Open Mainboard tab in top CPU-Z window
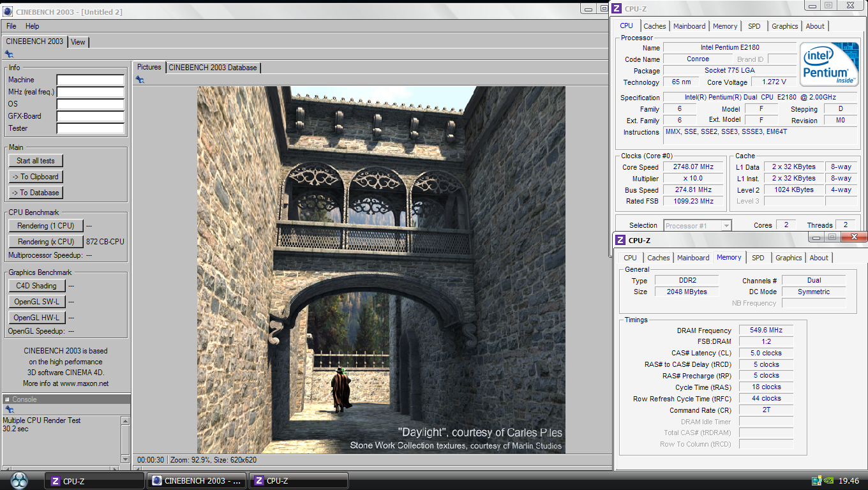 tap(689, 26)
